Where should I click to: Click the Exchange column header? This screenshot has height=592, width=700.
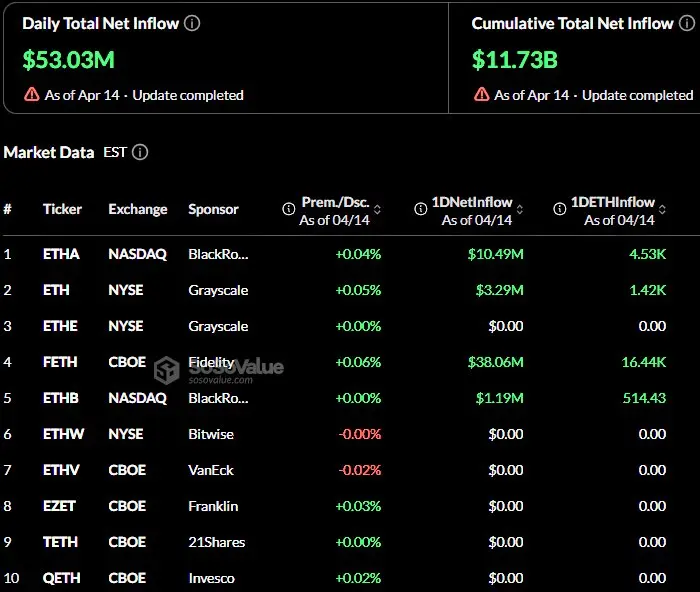(x=138, y=209)
